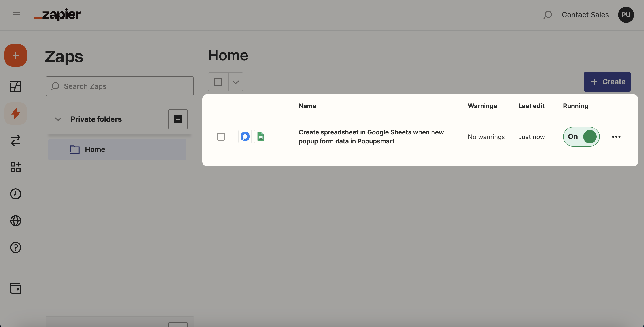Open the three-dot menu for the Zap
This screenshot has height=327, width=644.
click(x=616, y=137)
